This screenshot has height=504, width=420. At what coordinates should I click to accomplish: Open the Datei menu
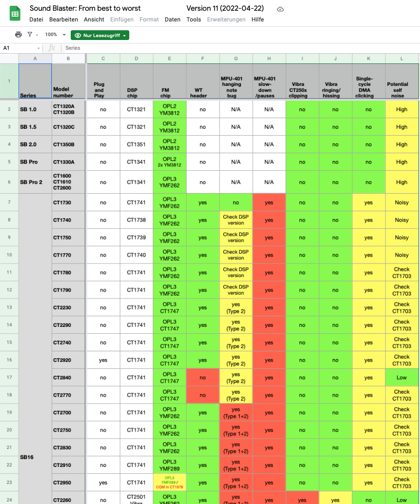point(36,20)
